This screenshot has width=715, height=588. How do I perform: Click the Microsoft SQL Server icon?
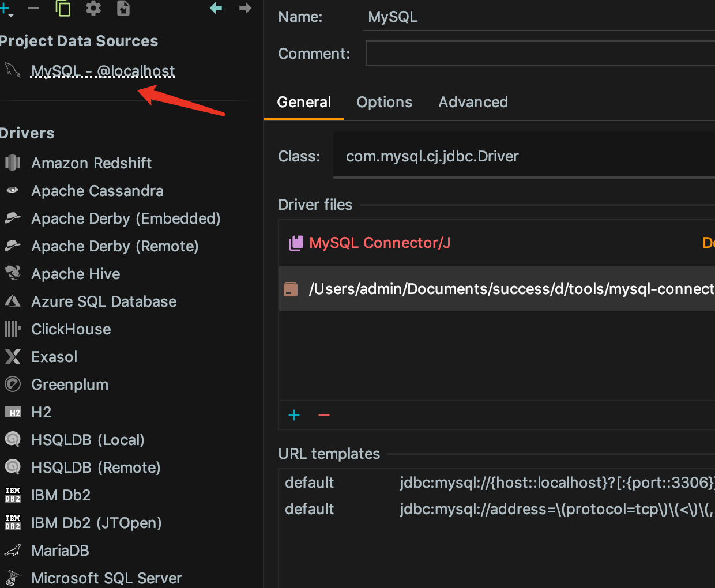tap(13, 578)
